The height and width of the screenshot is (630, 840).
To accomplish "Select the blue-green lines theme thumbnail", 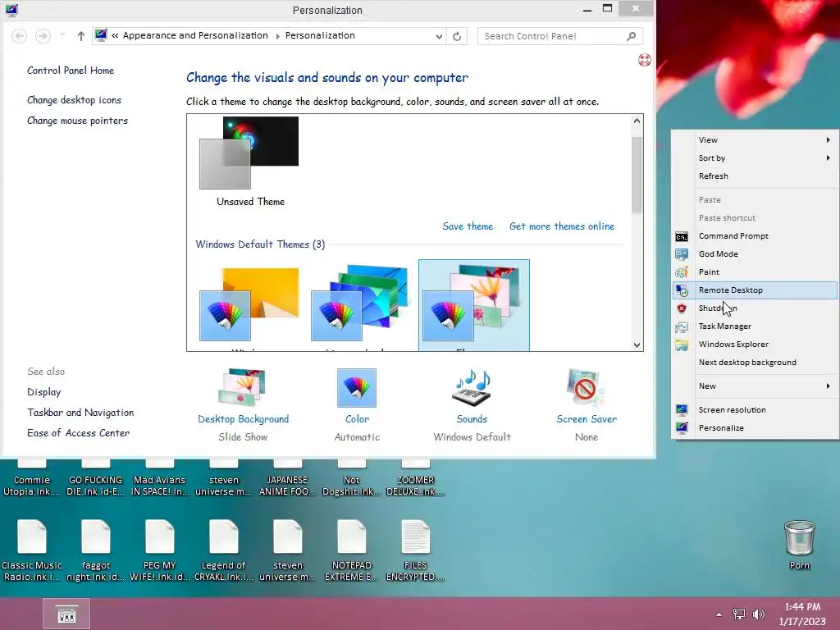I will [359, 304].
